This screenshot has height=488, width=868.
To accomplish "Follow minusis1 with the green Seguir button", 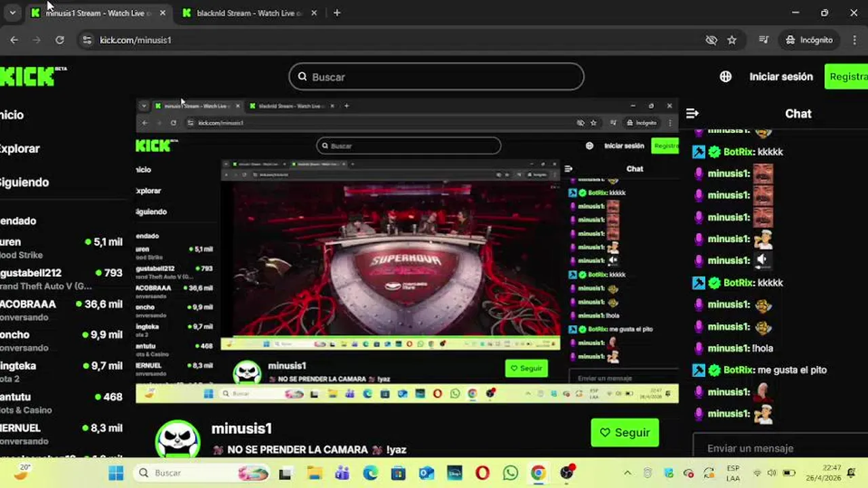I will [x=625, y=432].
